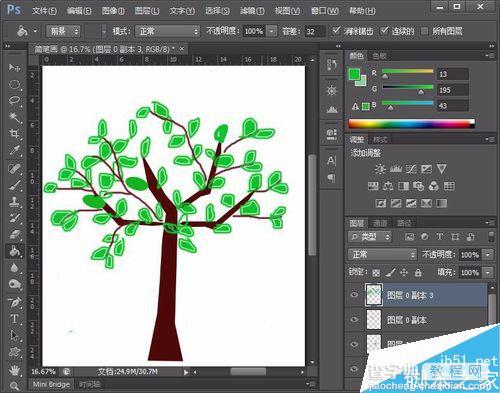500x393 pixels.
Task: Select the Blur tool
Action: [14, 268]
